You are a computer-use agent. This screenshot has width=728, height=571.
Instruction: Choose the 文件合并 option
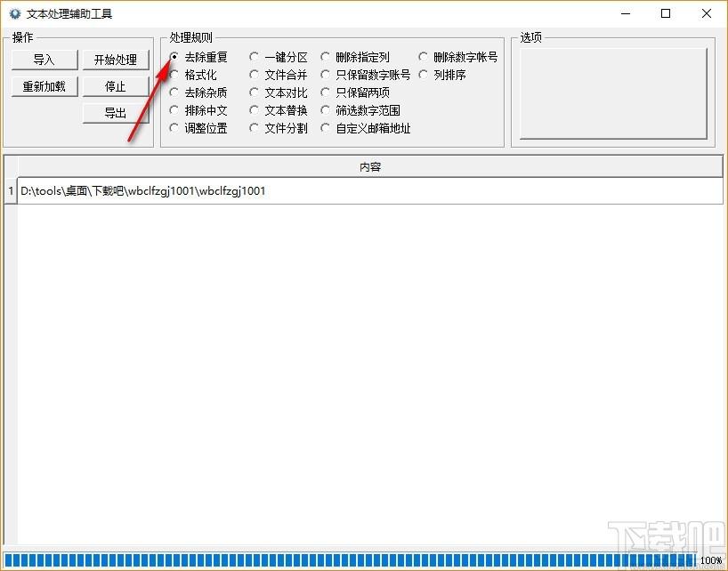pyautogui.click(x=278, y=75)
